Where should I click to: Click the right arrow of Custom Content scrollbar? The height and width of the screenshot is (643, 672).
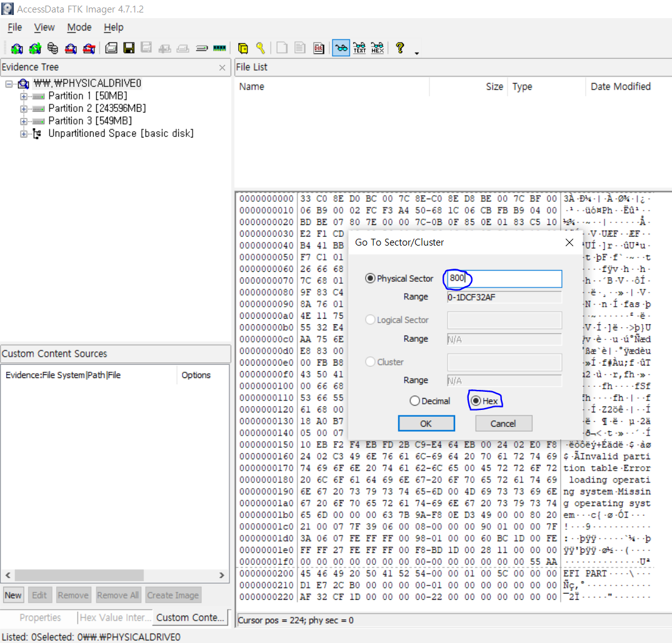coord(221,575)
